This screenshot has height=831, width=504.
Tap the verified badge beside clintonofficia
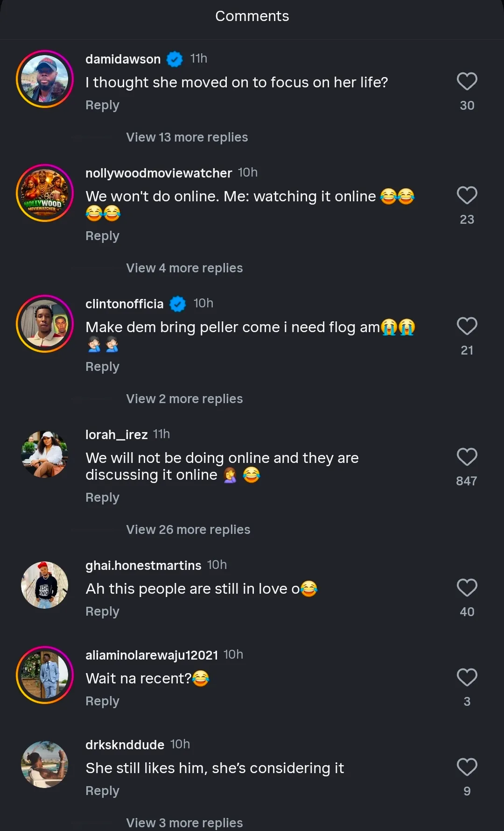(177, 304)
